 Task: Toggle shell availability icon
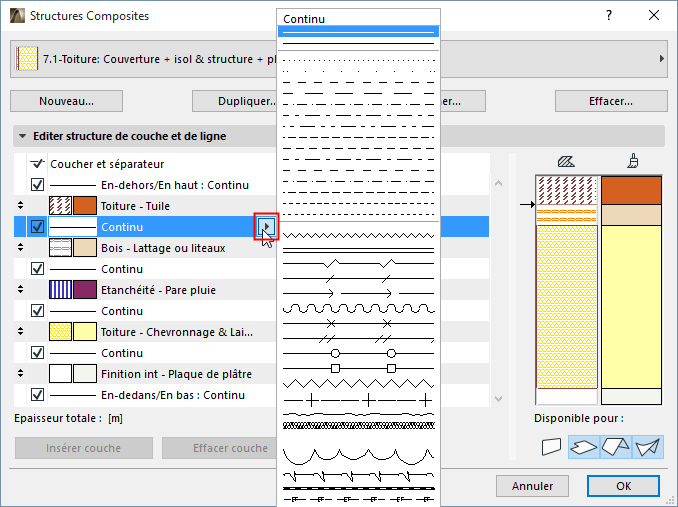[x=648, y=446]
